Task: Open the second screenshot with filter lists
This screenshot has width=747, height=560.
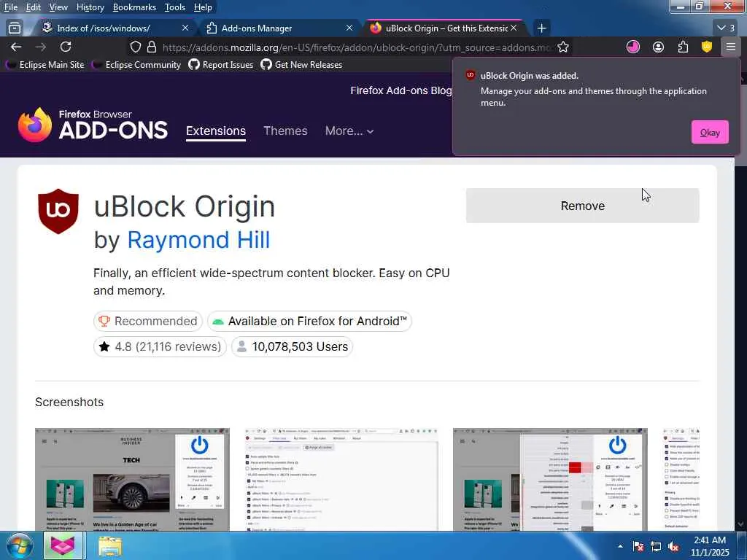Action: 341,480
